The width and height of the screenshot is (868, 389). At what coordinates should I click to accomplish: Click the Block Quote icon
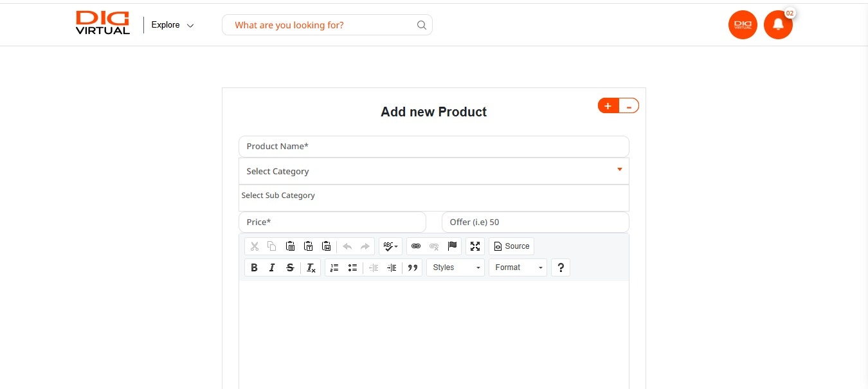click(413, 267)
